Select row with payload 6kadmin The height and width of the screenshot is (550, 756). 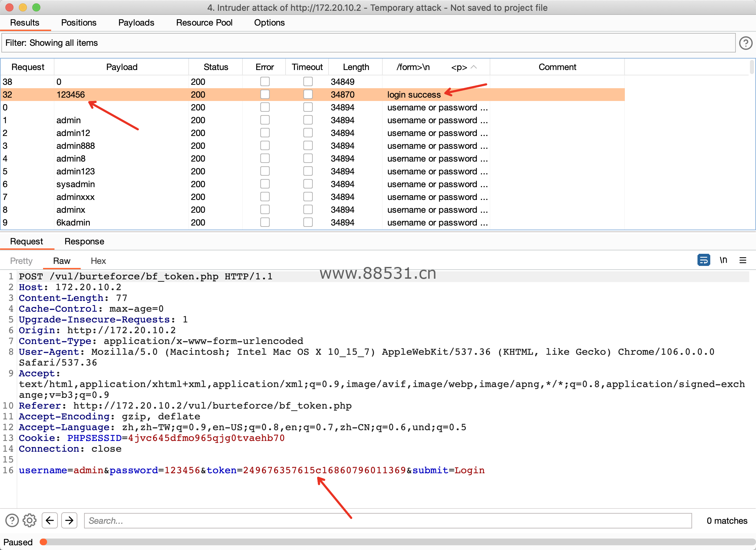point(313,222)
